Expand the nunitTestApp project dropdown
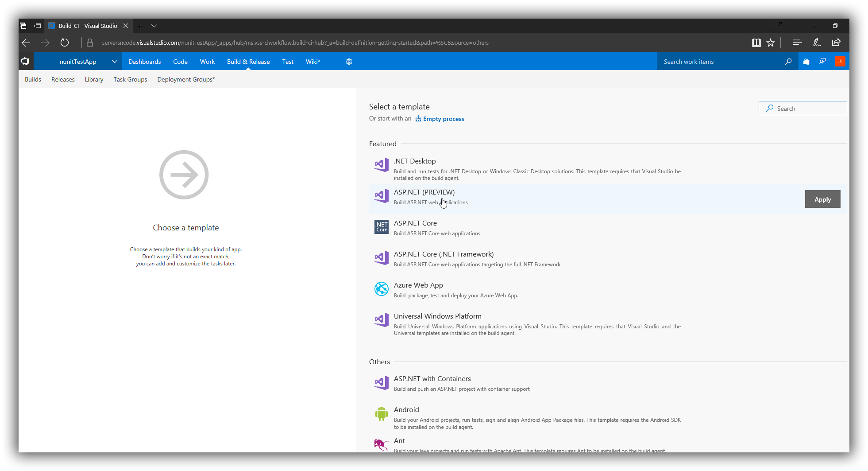This screenshot has height=471, width=868. (x=114, y=61)
